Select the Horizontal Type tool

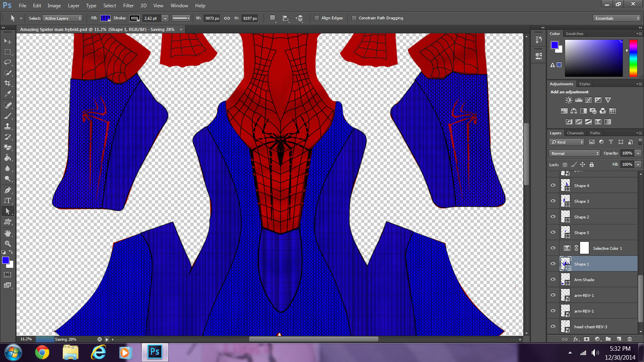point(8,201)
